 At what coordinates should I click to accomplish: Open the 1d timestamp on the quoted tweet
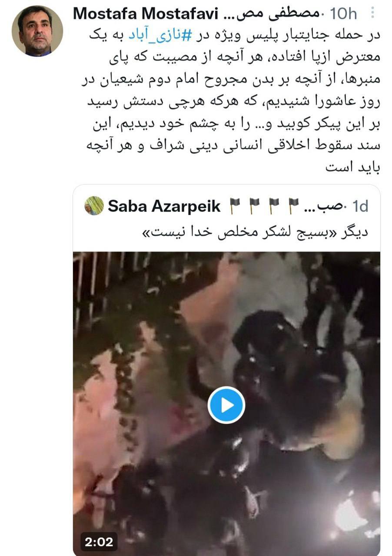pos(360,206)
